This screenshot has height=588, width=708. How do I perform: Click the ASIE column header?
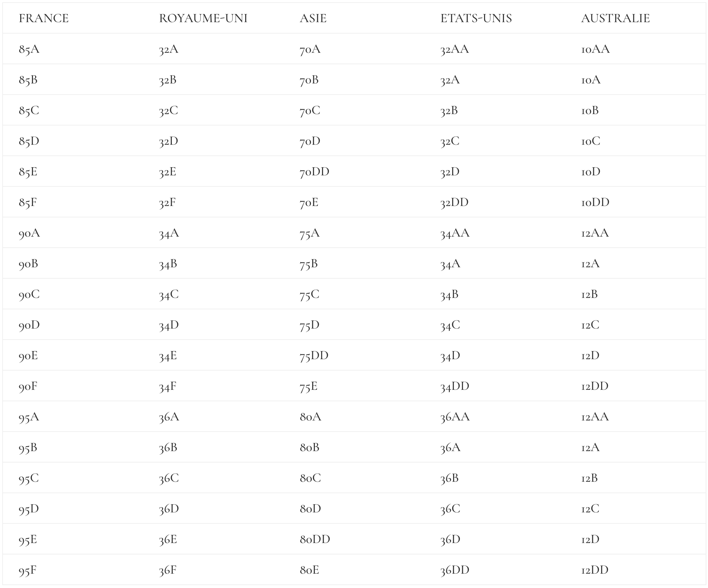click(x=313, y=18)
